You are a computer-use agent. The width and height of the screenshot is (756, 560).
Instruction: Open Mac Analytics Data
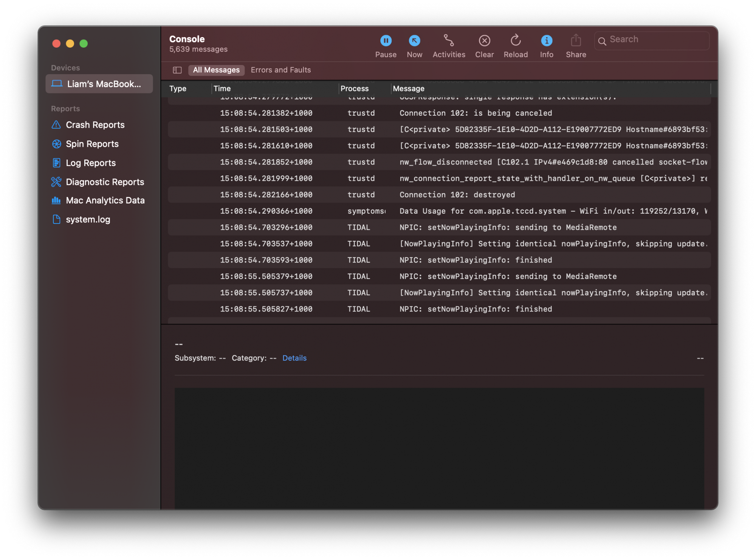[x=105, y=200]
